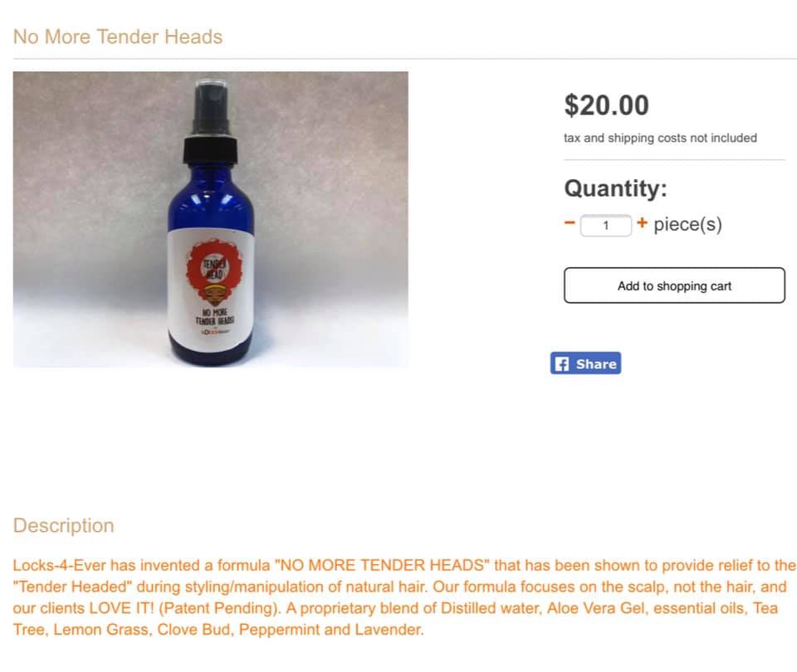
Task: Click the tax and shipping costs note
Action: pos(660,139)
